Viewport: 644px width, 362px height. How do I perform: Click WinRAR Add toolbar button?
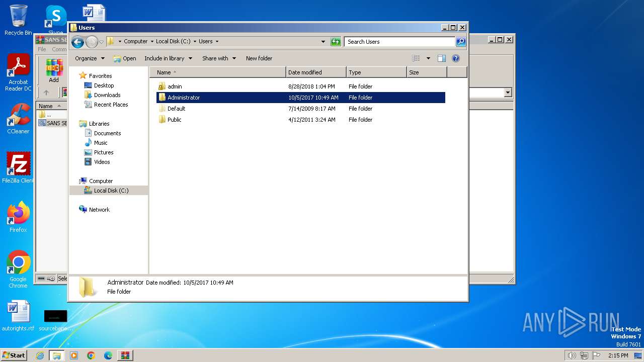click(54, 71)
